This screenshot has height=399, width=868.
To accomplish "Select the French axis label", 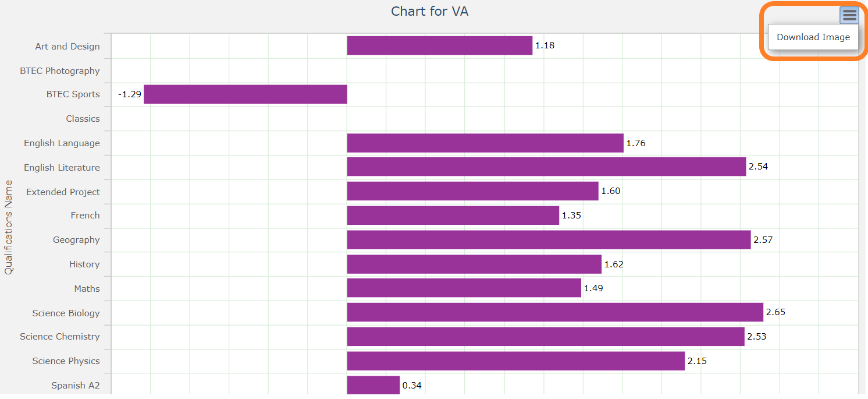I will [85, 215].
